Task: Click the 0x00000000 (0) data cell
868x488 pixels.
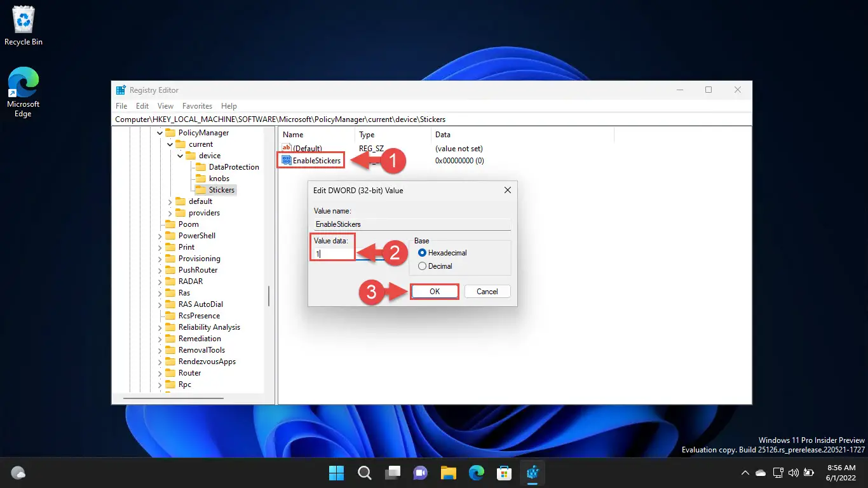Action: (x=459, y=161)
